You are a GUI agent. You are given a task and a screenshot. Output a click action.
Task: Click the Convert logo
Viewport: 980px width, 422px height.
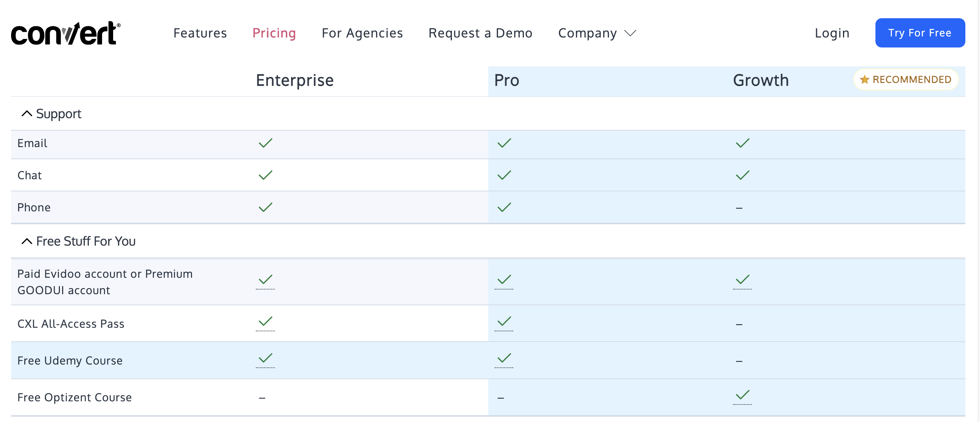click(x=65, y=33)
